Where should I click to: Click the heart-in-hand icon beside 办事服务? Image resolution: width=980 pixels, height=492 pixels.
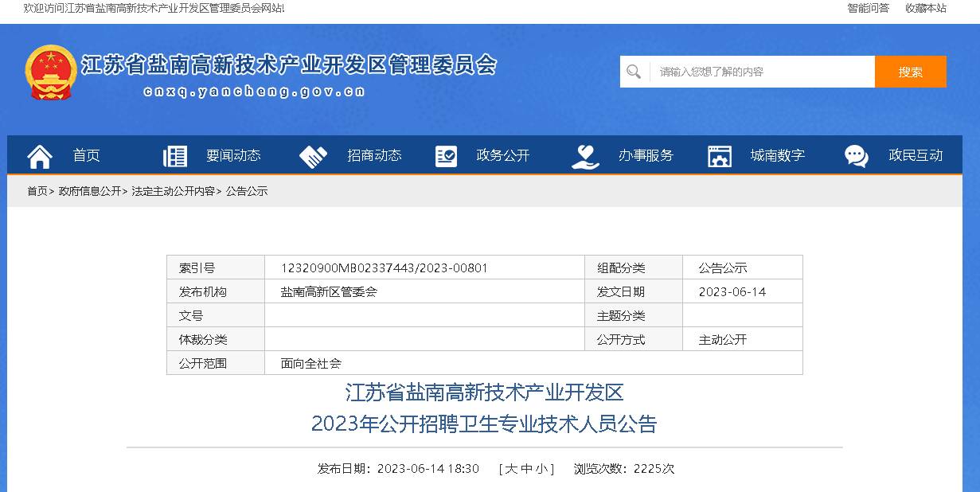585,156
